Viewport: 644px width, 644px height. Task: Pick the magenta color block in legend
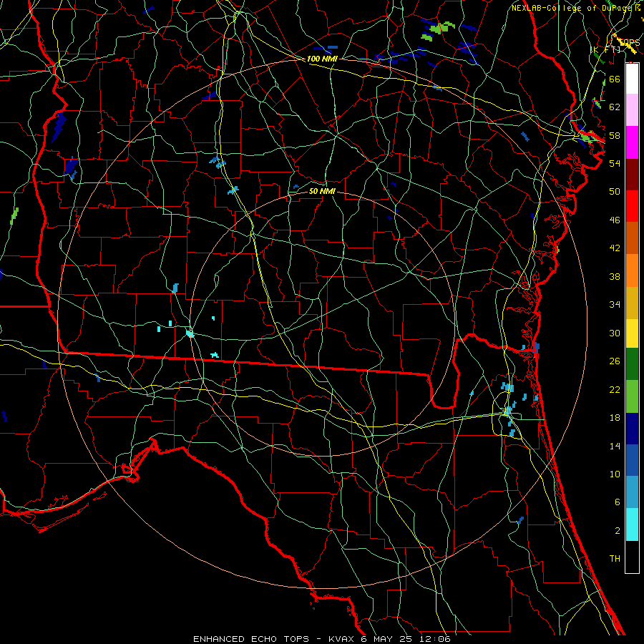tap(632, 142)
